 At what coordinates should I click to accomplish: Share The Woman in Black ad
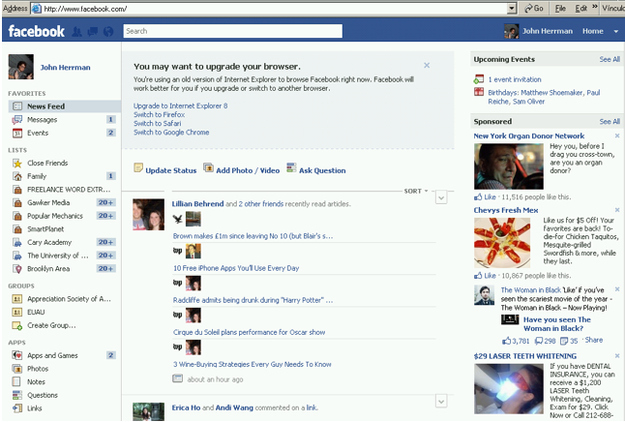point(594,340)
